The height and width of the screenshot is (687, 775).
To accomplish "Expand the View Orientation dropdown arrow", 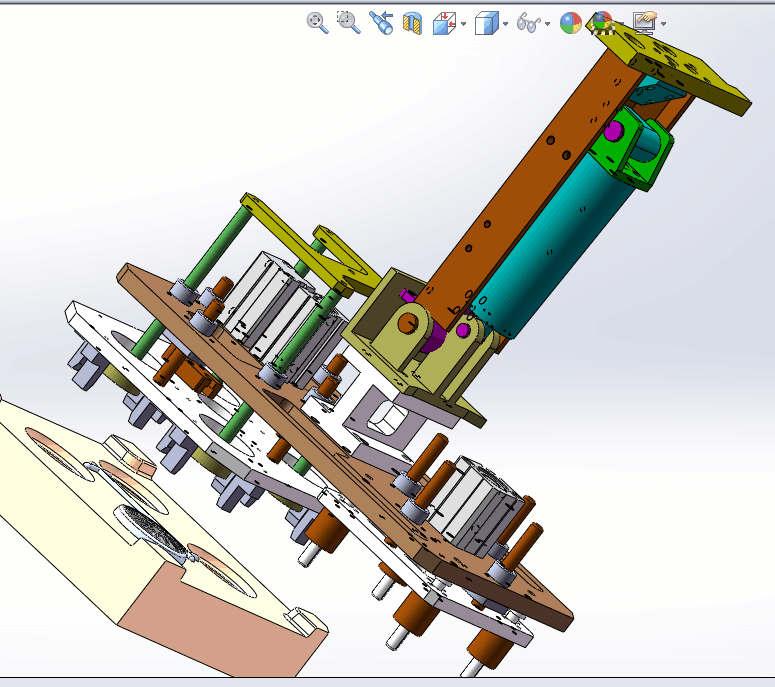I will (463, 24).
